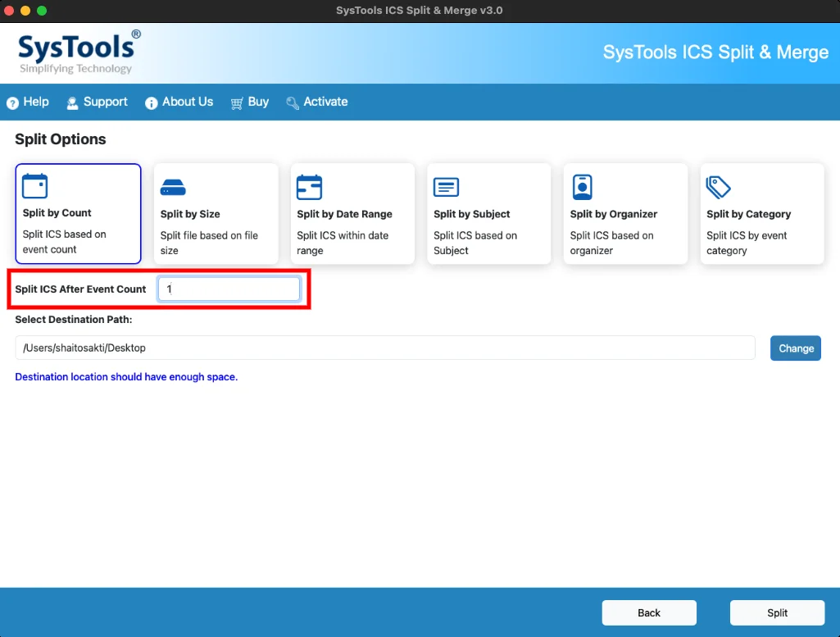Go Back to previous screen
840x637 pixels.
click(x=649, y=612)
